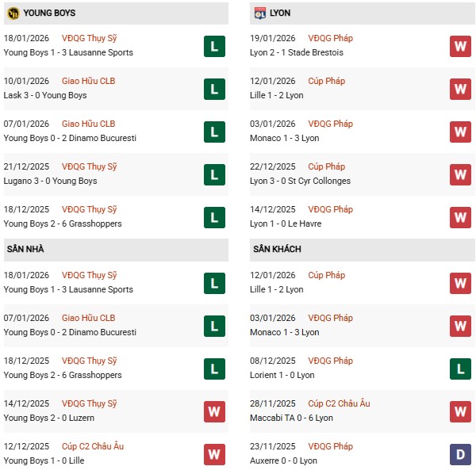This screenshot has width=476, height=470.
Task: Click the YOUNG BOYS team header title
Action: pyautogui.click(x=51, y=13)
